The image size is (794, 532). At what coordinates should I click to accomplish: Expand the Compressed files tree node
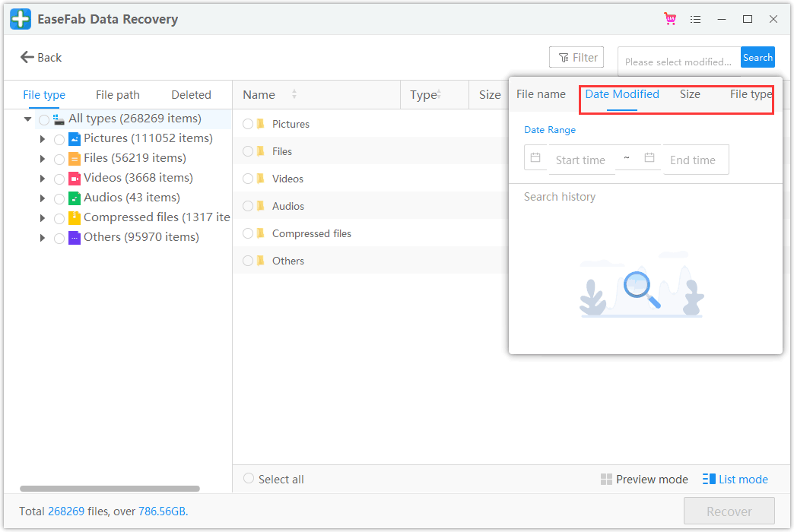(43, 218)
